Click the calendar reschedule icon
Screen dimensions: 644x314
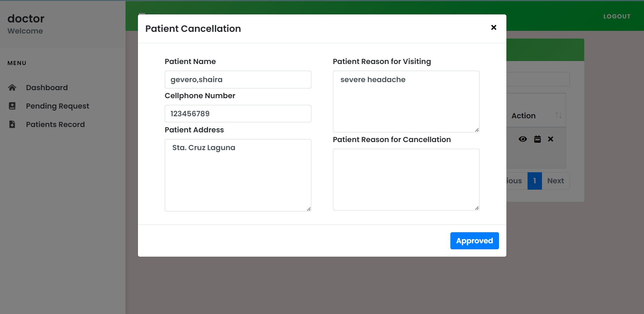pos(537,139)
